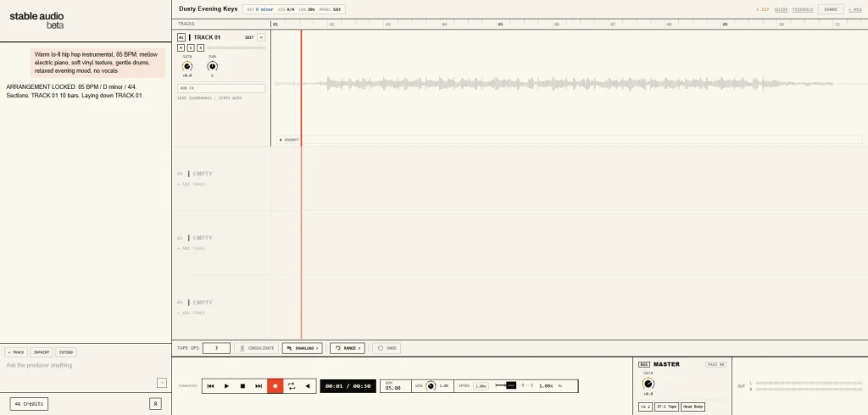Click the master BUS badge
This screenshot has height=415, width=868.
tap(644, 365)
